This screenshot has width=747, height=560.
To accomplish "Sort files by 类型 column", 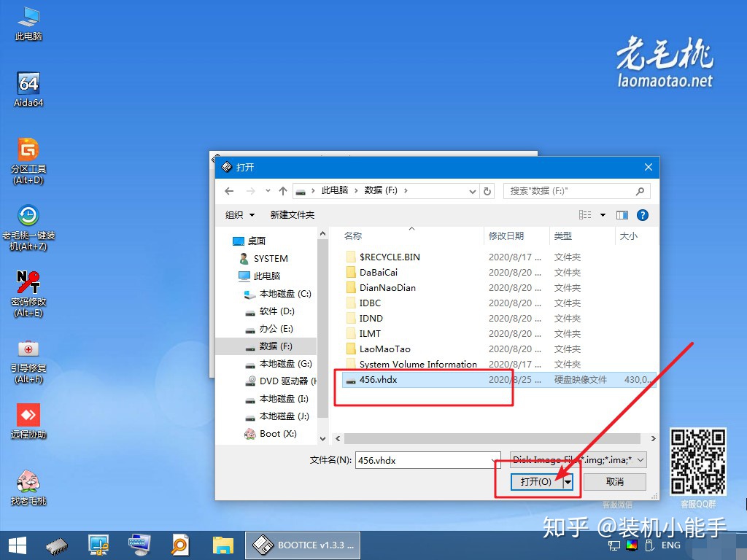I will [x=562, y=236].
